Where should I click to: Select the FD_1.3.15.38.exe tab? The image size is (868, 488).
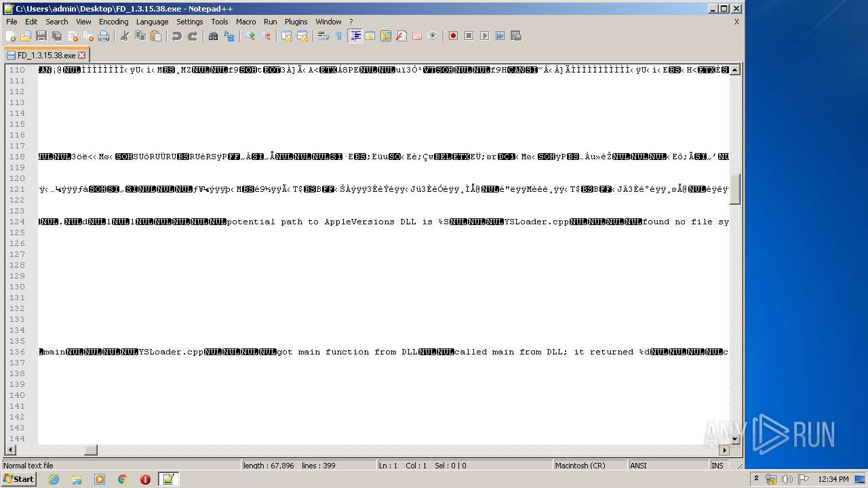click(x=46, y=56)
